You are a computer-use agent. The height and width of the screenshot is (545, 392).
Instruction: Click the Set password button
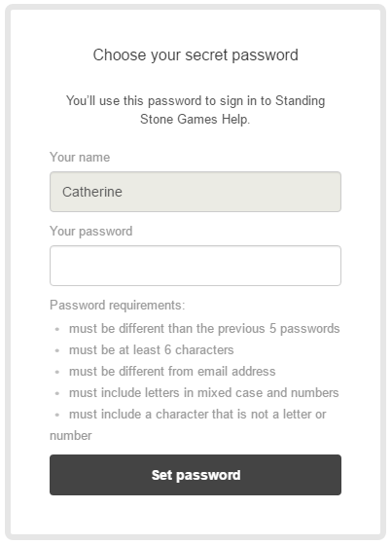click(x=196, y=475)
